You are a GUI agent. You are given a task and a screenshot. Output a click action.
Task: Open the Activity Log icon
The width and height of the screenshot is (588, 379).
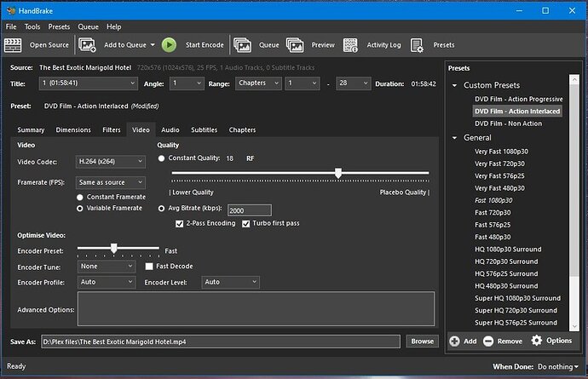coord(350,45)
